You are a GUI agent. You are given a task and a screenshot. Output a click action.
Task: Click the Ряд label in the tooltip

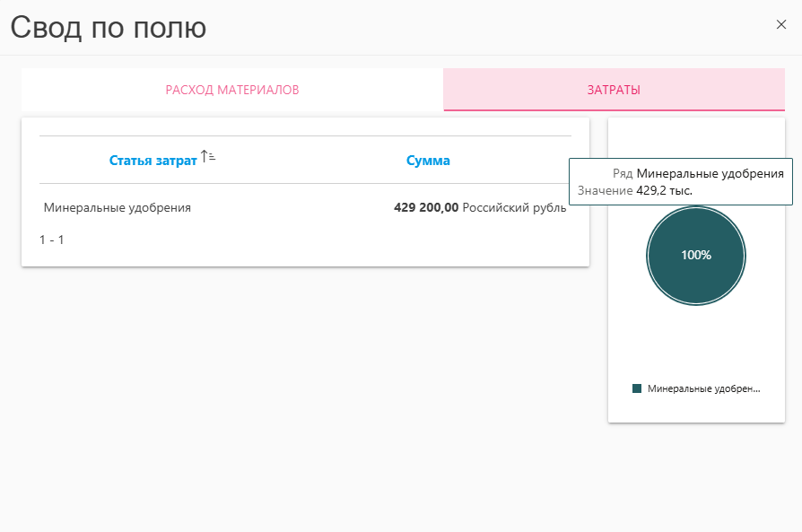point(623,174)
